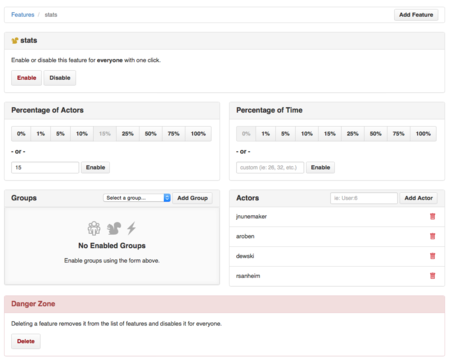
Task: Click the squirrel icon beside stats heading
Action: click(x=15, y=41)
